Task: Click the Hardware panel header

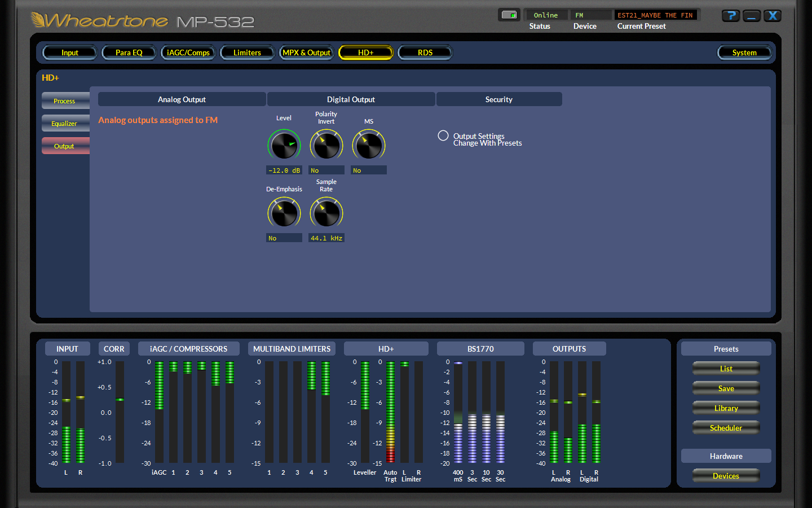Action: click(726, 456)
